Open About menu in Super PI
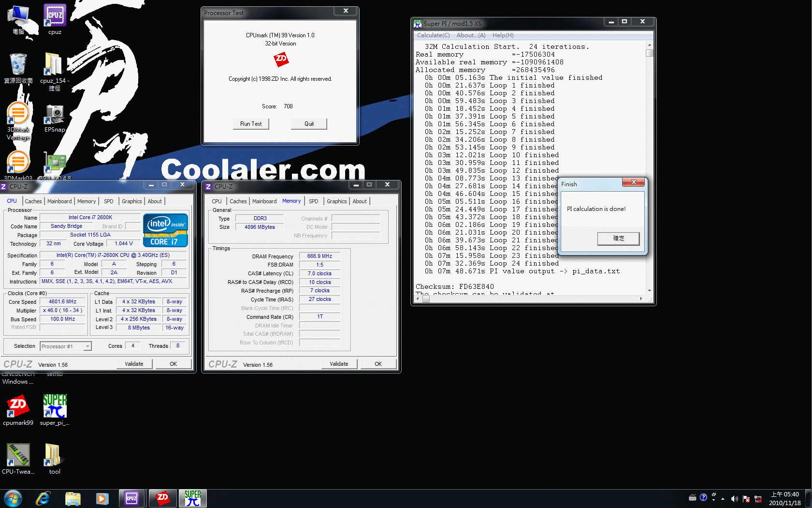Viewport: 812px width, 508px height. pyautogui.click(x=471, y=35)
